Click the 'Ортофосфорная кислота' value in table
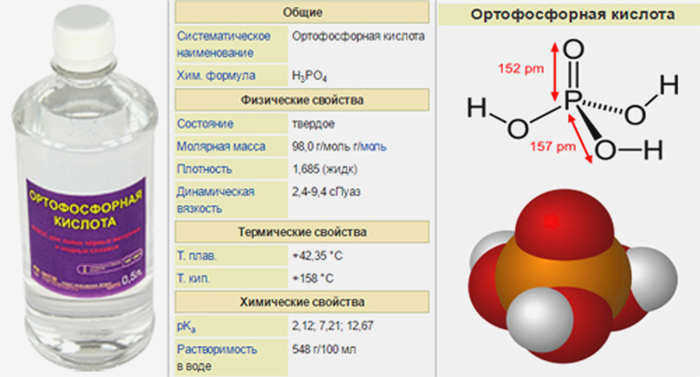This screenshot has height=377, width=700. (358, 36)
